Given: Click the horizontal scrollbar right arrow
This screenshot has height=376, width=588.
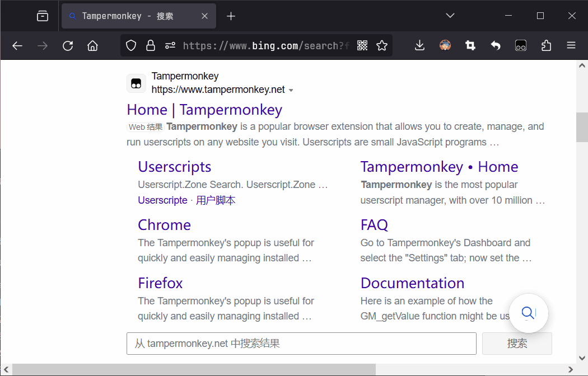Looking at the screenshot, I should (x=571, y=370).
